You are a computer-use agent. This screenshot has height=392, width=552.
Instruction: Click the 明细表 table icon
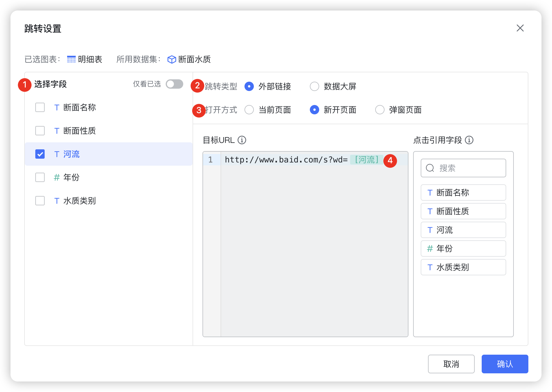[71, 59]
